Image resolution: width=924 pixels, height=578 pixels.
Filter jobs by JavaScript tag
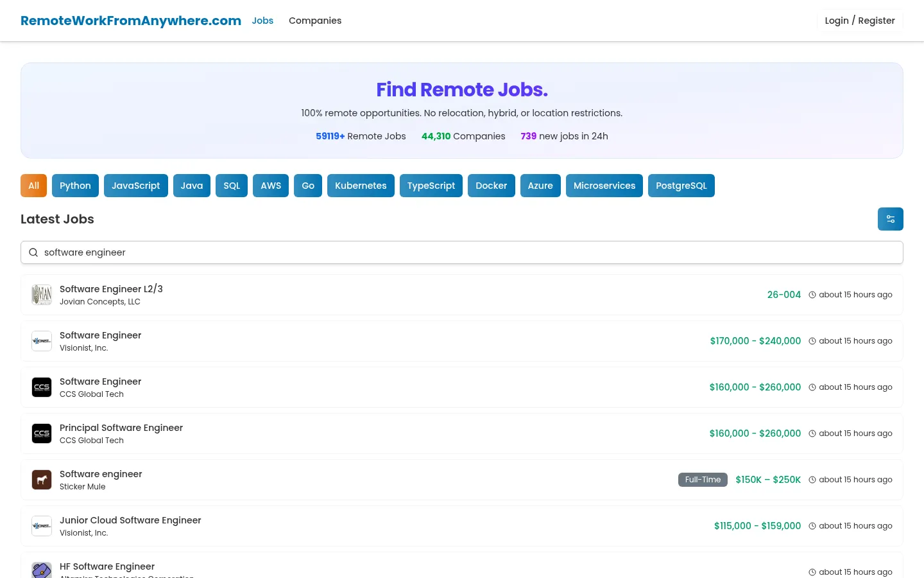136,186
